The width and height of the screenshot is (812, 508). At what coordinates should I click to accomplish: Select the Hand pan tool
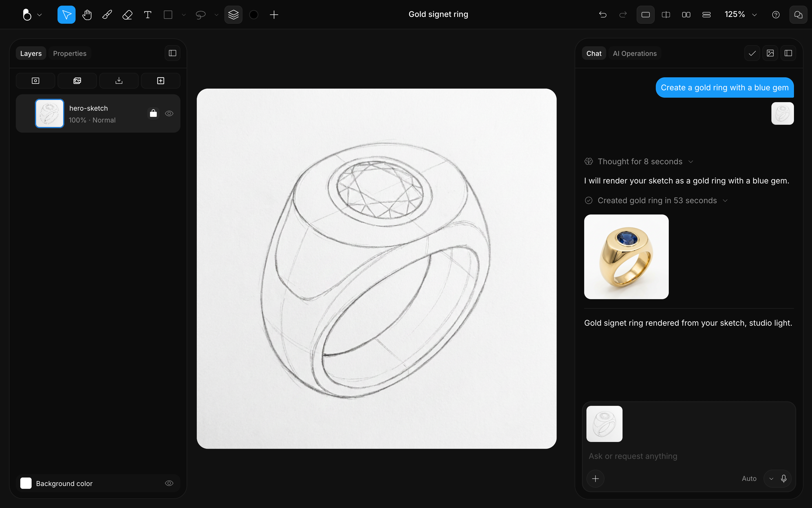click(87, 15)
